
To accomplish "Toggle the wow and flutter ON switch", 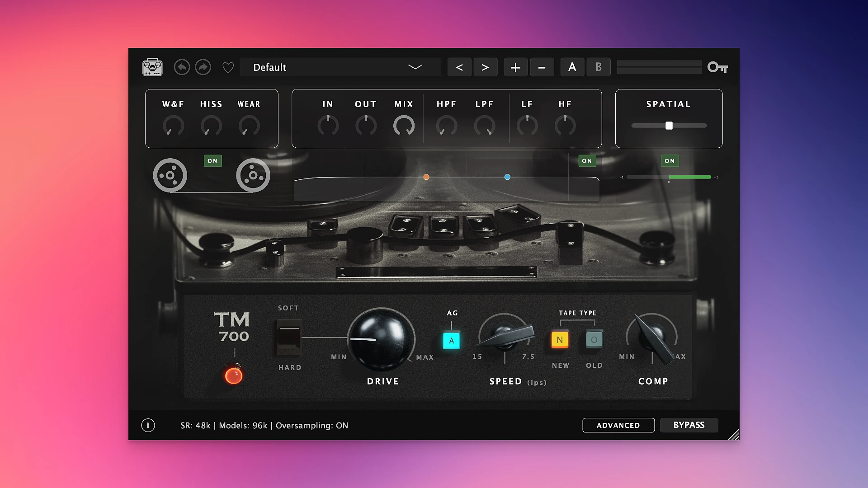I will (x=212, y=161).
